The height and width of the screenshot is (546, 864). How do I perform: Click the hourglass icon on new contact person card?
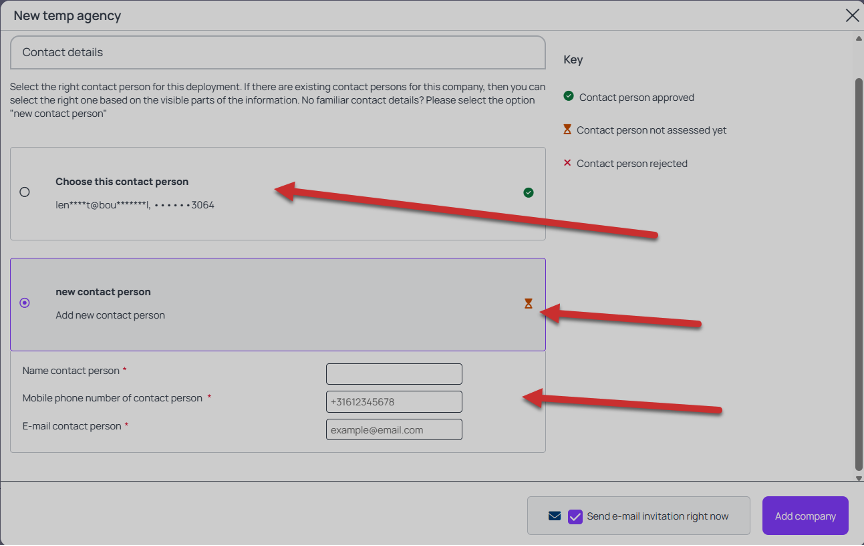pos(528,304)
